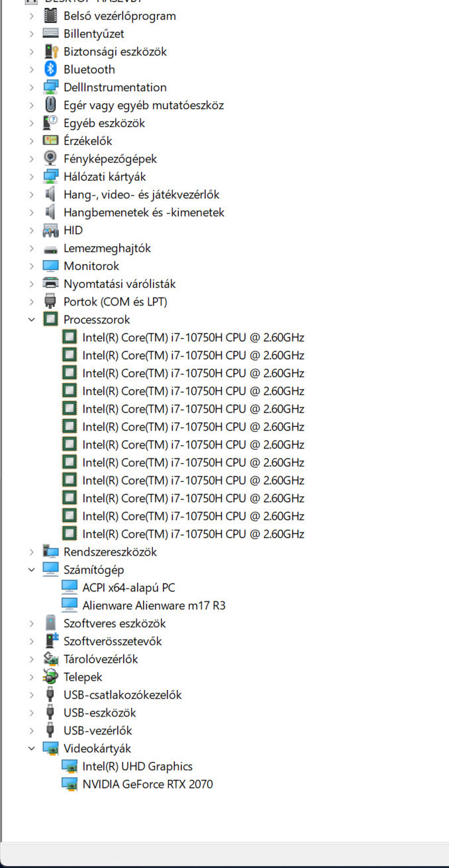Click the Fényképezőgépek webcam icon
Viewport: 449px width, 868px height.
point(51,159)
